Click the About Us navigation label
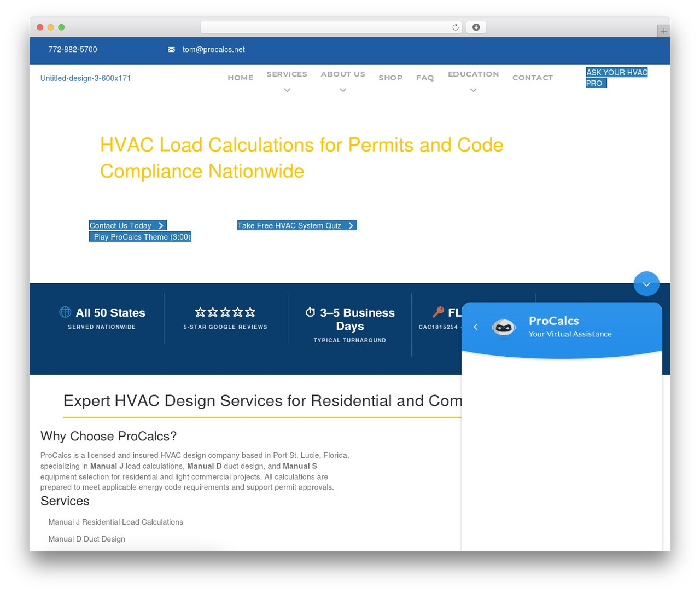Viewport: 700px width, 593px height. [x=343, y=74]
